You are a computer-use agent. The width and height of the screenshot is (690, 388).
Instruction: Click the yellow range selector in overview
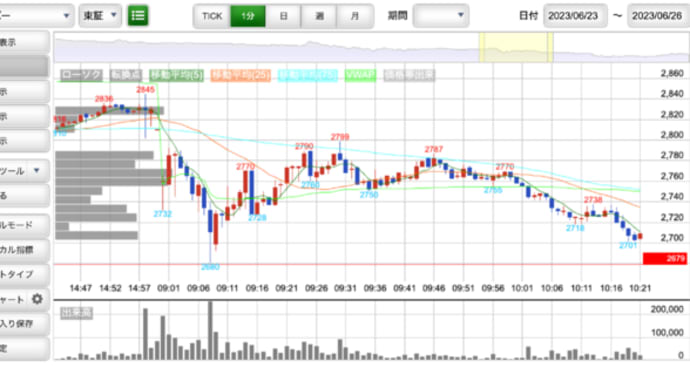516,48
